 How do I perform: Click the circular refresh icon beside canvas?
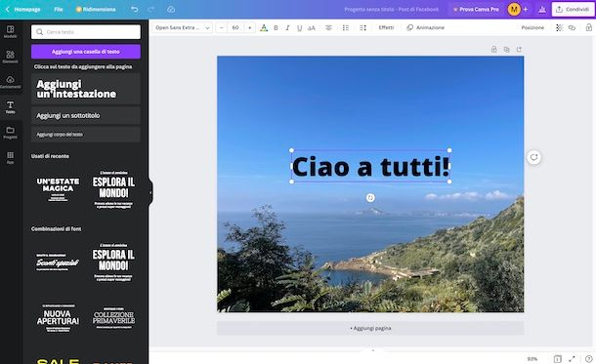534,157
